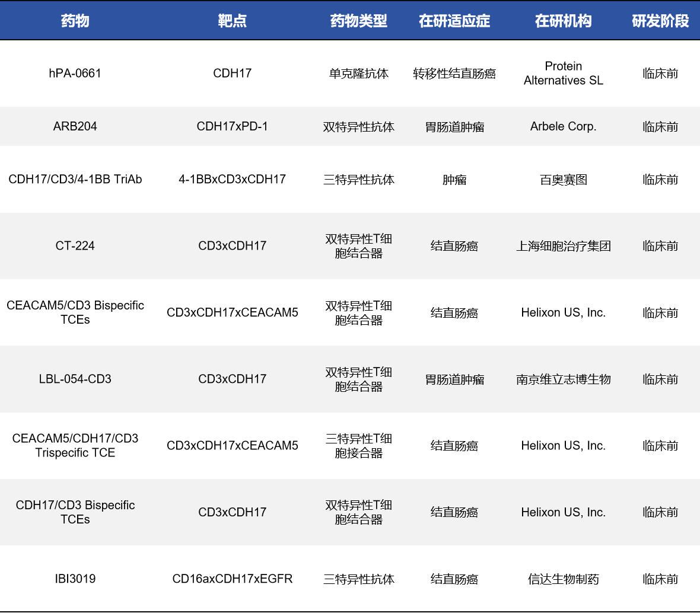The width and height of the screenshot is (700, 613).
Task: Click the 靶点 column header
Action: pyautogui.click(x=232, y=21)
